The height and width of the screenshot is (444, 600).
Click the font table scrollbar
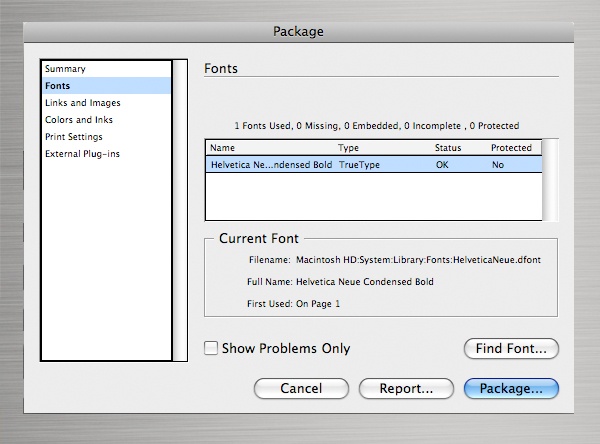550,180
